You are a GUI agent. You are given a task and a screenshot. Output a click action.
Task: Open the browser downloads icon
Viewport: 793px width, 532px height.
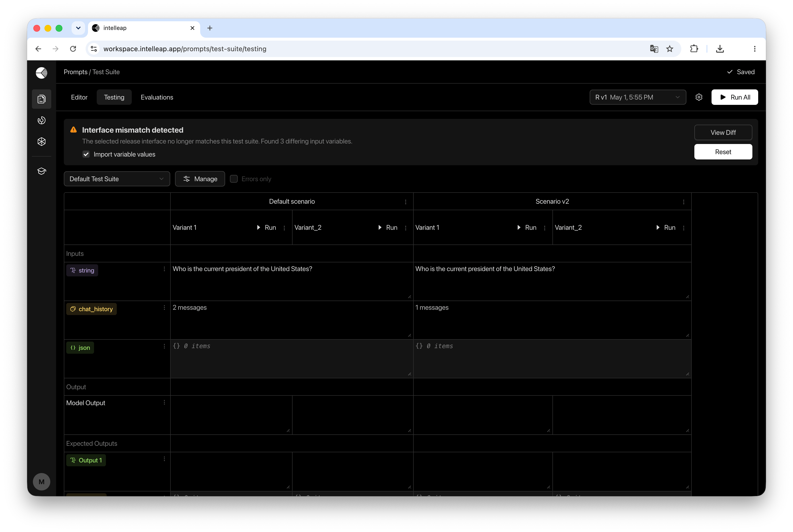(x=720, y=49)
